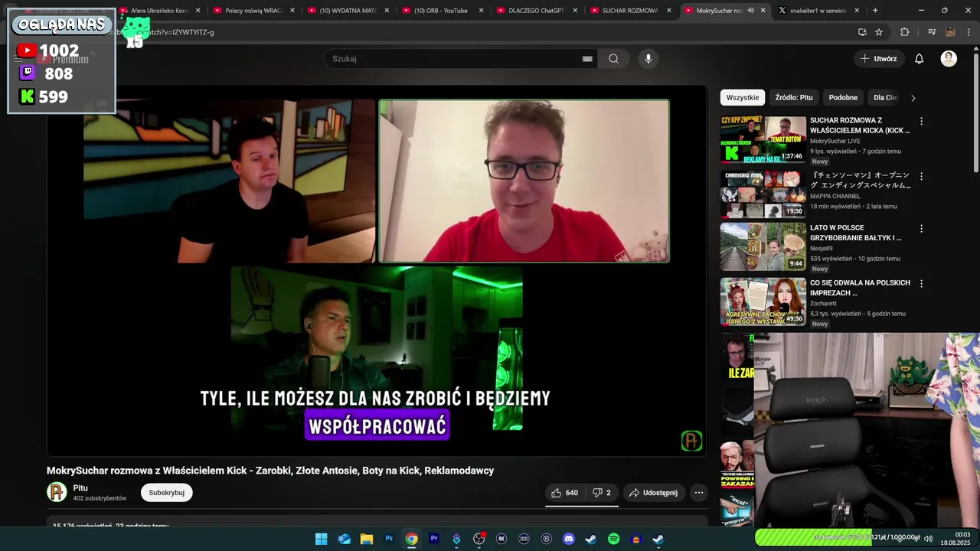Mute the MokrySuchar tab audio

750,11
